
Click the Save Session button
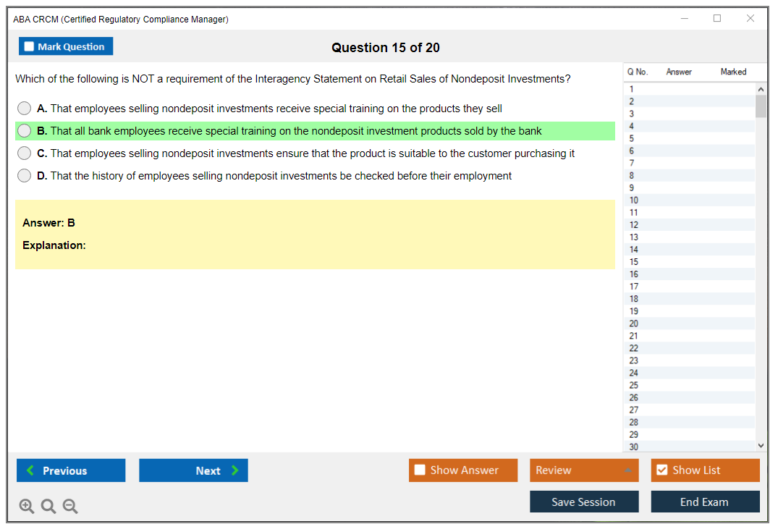click(583, 502)
